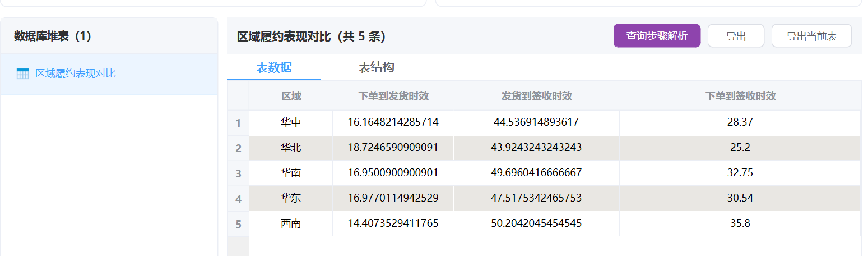Viewport: 868px width, 256px height.
Task: Click the 导出当前表 button
Action: point(811,36)
